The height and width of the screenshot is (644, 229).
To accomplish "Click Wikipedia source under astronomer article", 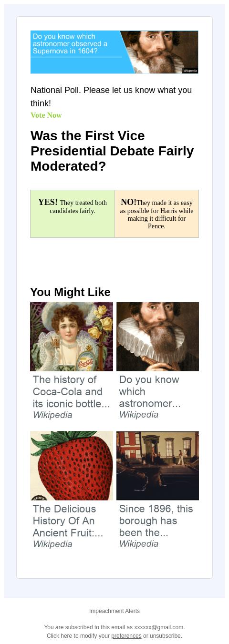I will click(139, 415).
